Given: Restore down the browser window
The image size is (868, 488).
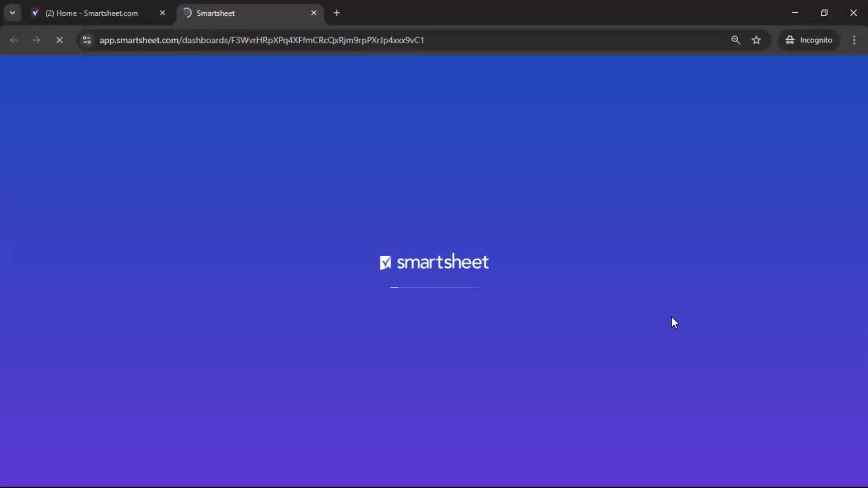Looking at the screenshot, I should coord(825,13).
